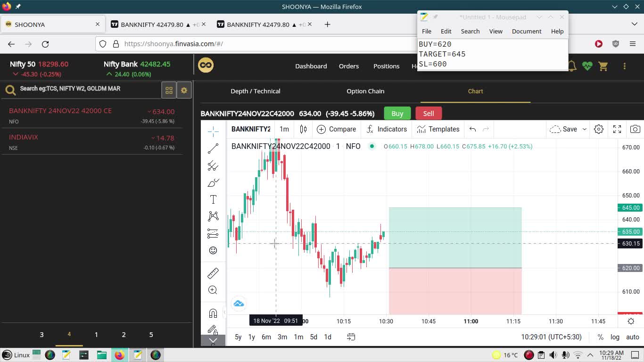644x362 pixels.
Task: Toggle percent scale on chart
Action: (601, 337)
